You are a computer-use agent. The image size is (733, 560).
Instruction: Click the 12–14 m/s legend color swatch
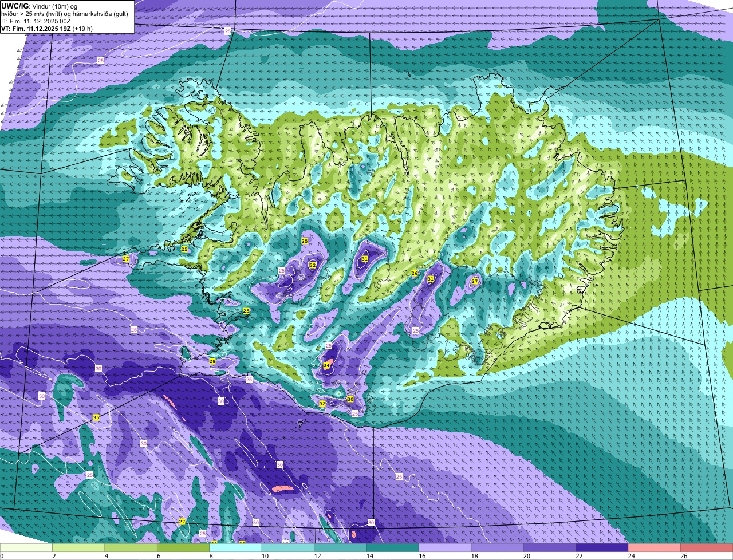(x=341, y=548)
